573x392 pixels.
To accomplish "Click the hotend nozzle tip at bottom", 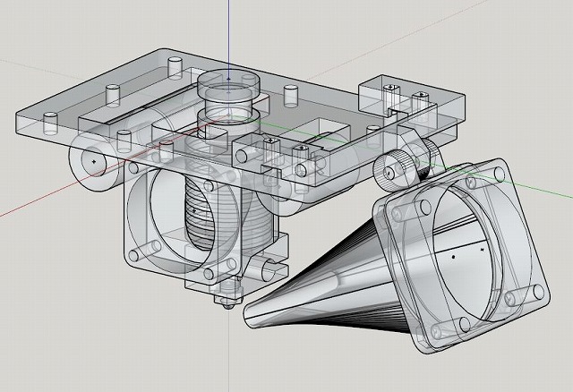I will 228,303.
